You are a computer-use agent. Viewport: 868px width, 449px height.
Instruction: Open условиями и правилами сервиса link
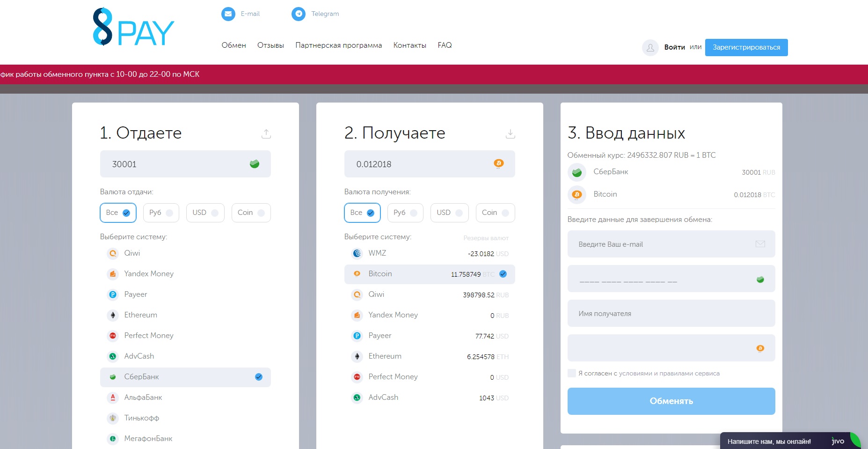tap(669, 374)
